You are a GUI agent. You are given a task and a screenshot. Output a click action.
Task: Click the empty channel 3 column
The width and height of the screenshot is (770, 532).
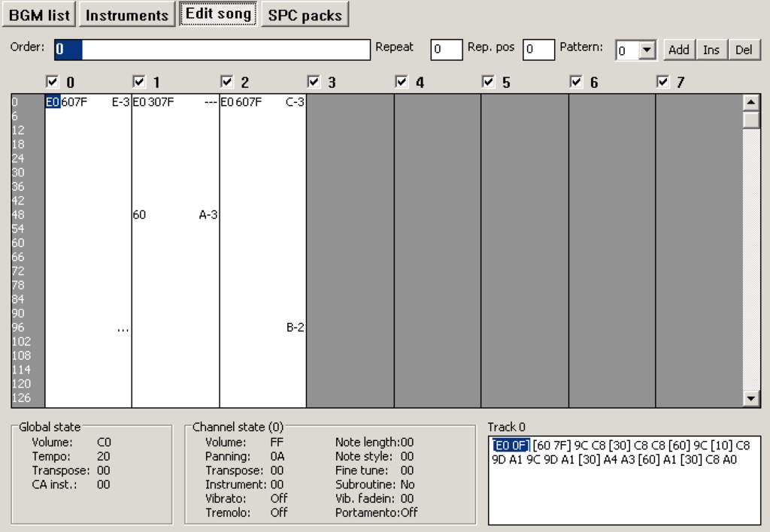pos(350,250)
